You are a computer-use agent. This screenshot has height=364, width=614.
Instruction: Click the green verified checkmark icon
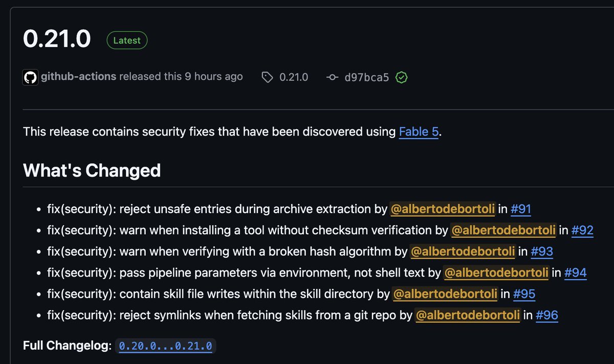pos(402,77)
